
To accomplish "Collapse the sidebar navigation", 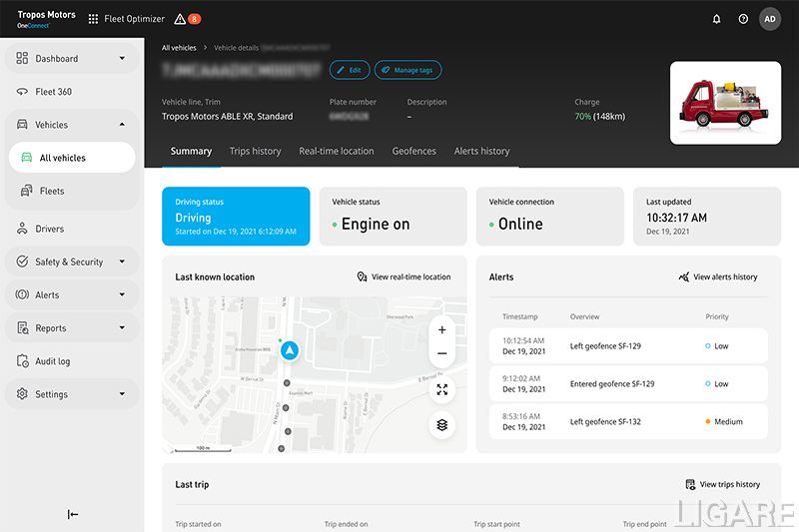I will [x=73, y=514].
